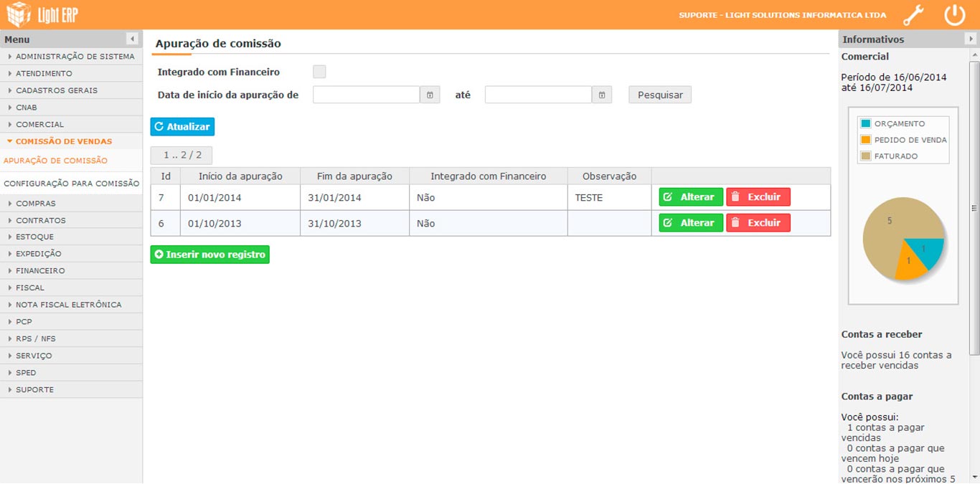
Task: Click Excluir for record Id 6
Action: pos(758,223)
